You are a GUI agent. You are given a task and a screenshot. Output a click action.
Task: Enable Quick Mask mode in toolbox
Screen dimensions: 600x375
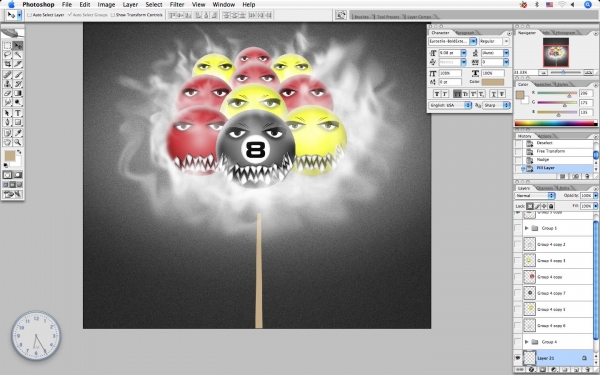tap(18, 175)
